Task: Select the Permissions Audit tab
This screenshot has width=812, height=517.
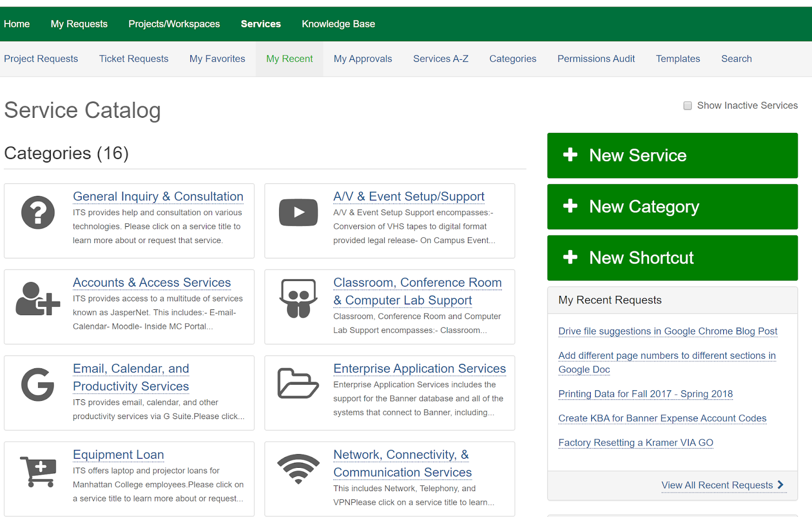Action: [x=596, y=59]
